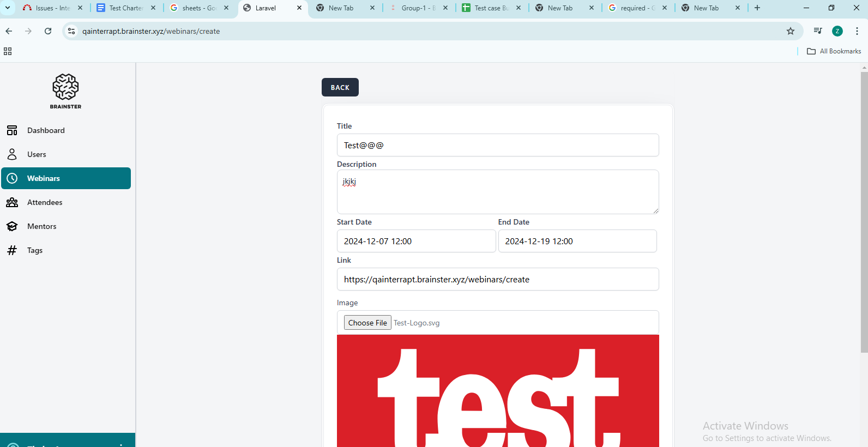Click the Brainster logo in sidebar
The width and height of the screenshot is (868, 447).
[65, 91]
